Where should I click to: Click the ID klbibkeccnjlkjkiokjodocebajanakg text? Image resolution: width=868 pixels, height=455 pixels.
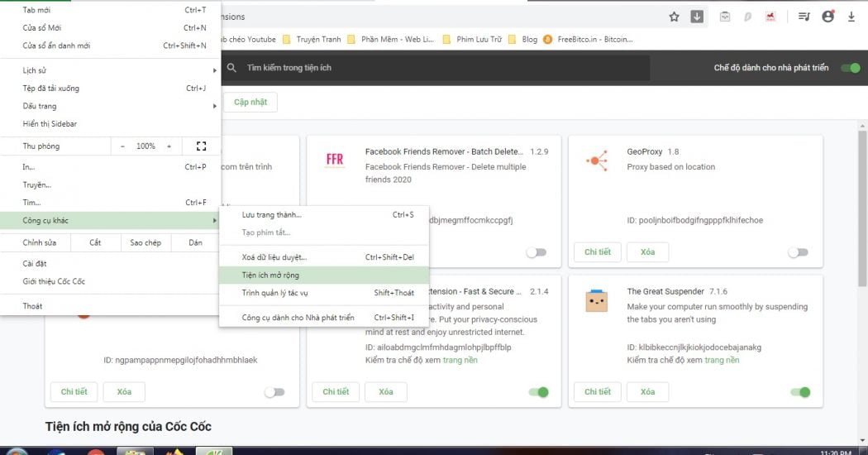(x=694, y=347)
